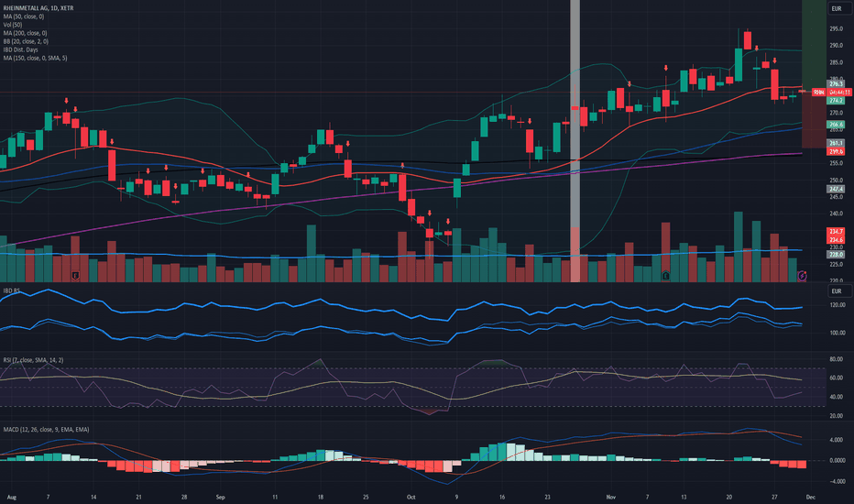Viewport: 854px width, 504px height.
Task: Click the 274.2 green price tag
Action: pos(836,100)
